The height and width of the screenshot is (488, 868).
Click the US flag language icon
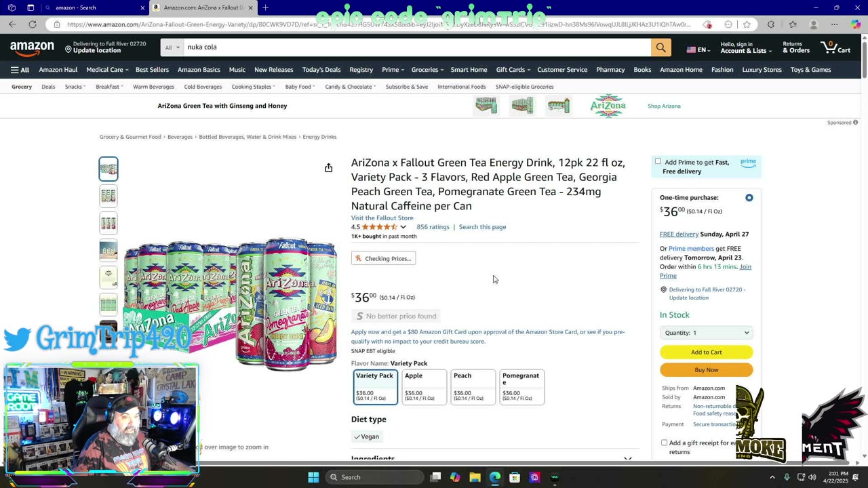[x=691, y=50]
